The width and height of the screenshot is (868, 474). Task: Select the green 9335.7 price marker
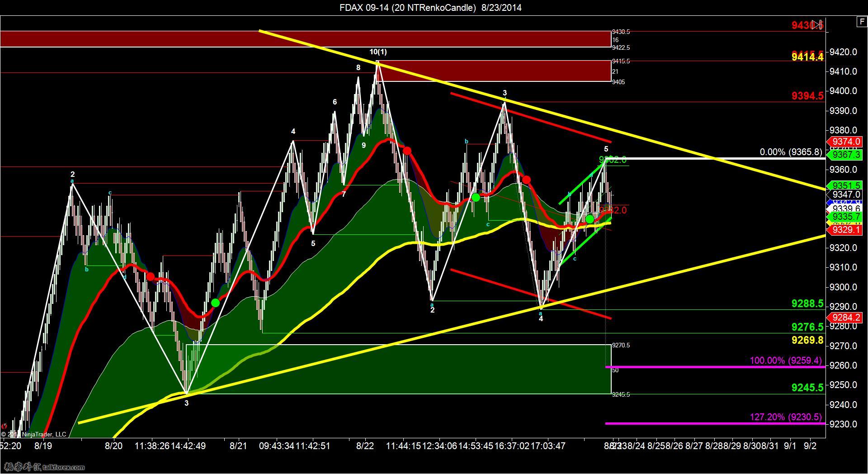(844, 217)
